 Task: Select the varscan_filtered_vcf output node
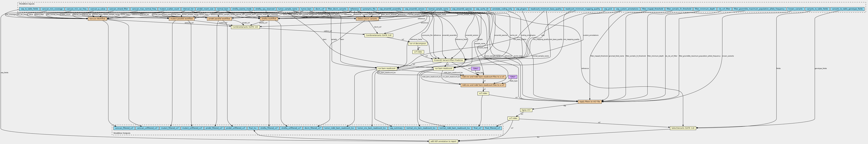(x=124, y=128)
